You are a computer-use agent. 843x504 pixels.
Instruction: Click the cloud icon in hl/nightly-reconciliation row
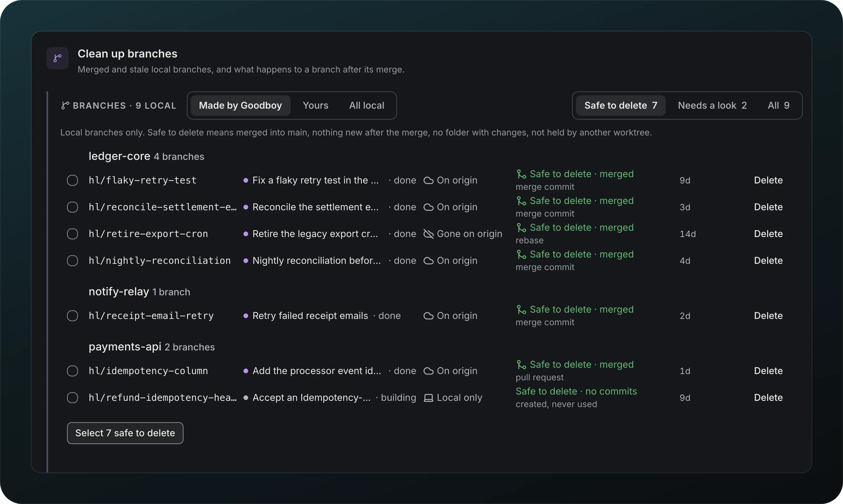(429, 261)
